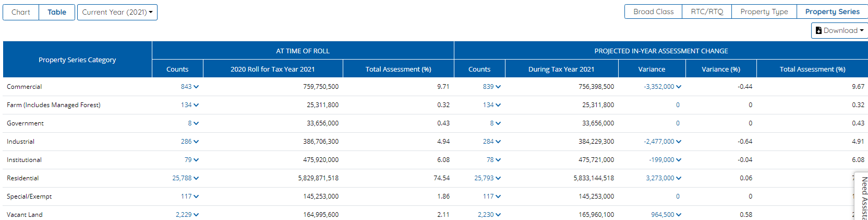Expand Residential roll count 25,788
The height and width of the screenshot is (220, 868).
click(186, 178)
